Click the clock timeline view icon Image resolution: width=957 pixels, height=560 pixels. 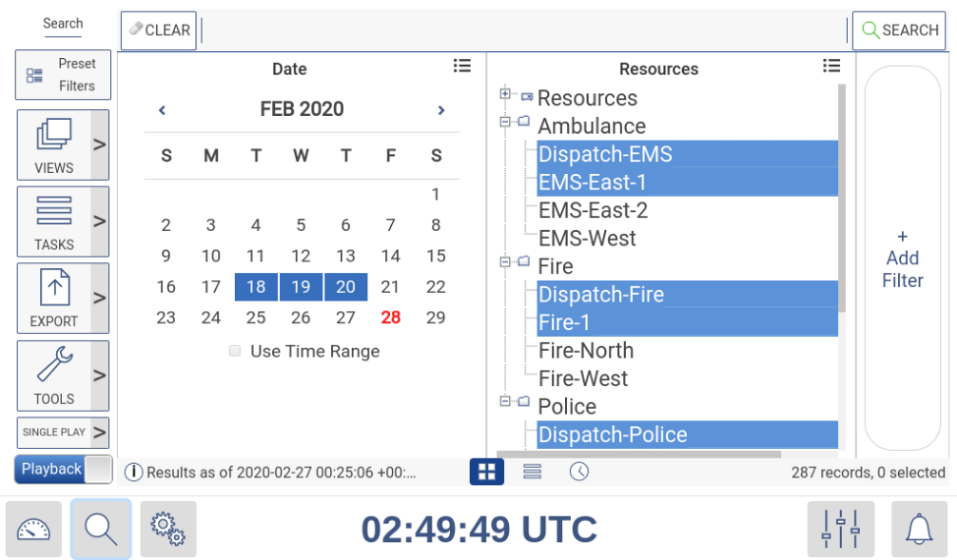pyautogui.click(x=580, y=472)
